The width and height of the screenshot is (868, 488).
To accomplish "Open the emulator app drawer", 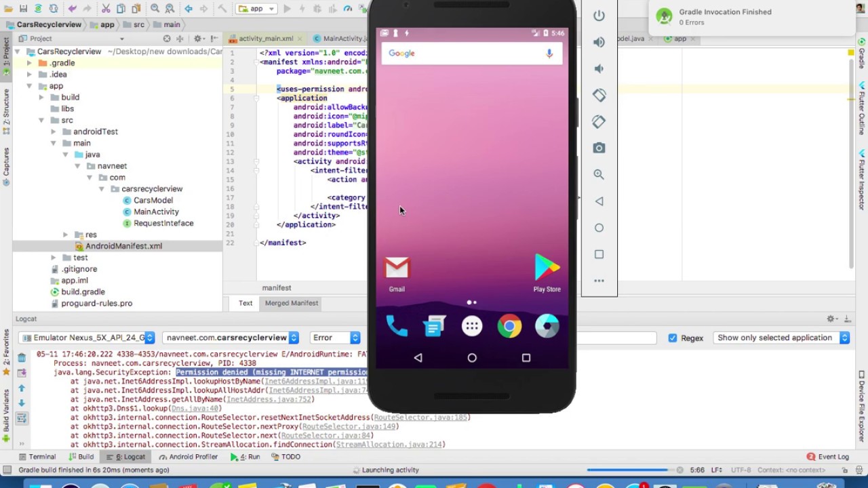I will click(472, 327).
